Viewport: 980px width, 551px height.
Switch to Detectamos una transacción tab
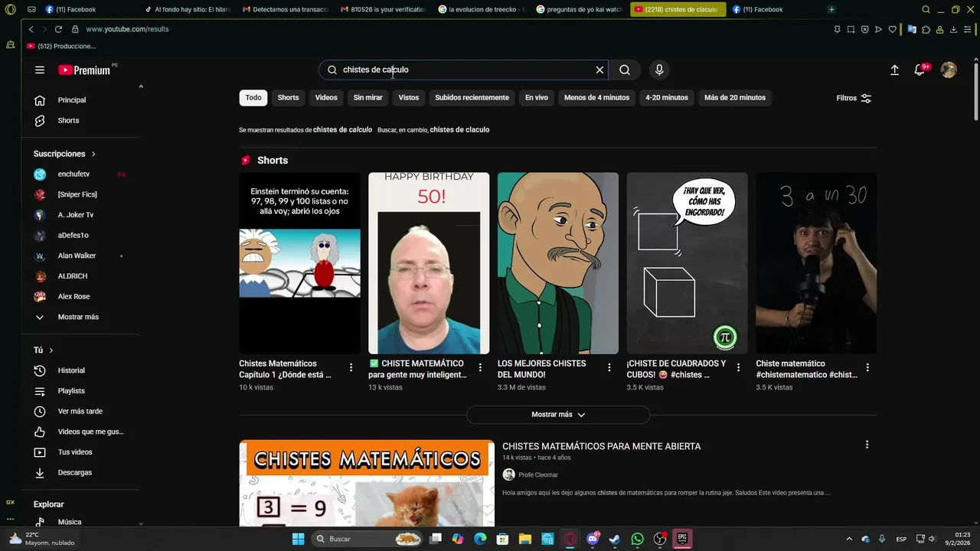point(285,9)
